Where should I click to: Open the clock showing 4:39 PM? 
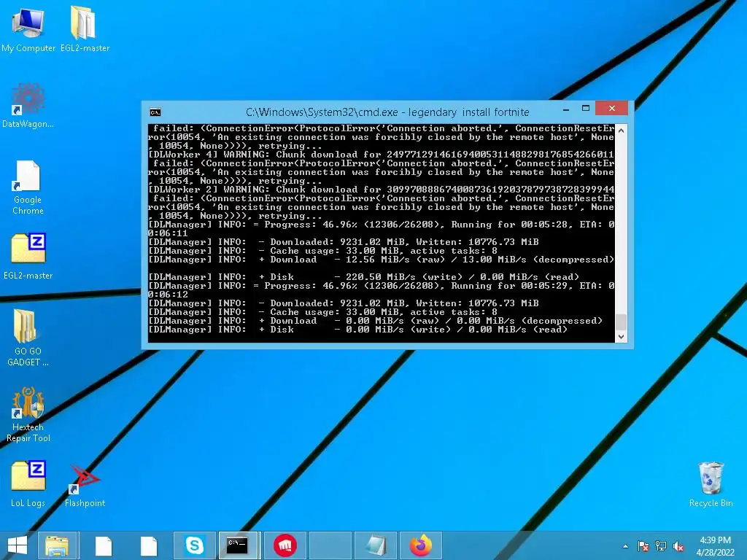click(x=715, y=546)
